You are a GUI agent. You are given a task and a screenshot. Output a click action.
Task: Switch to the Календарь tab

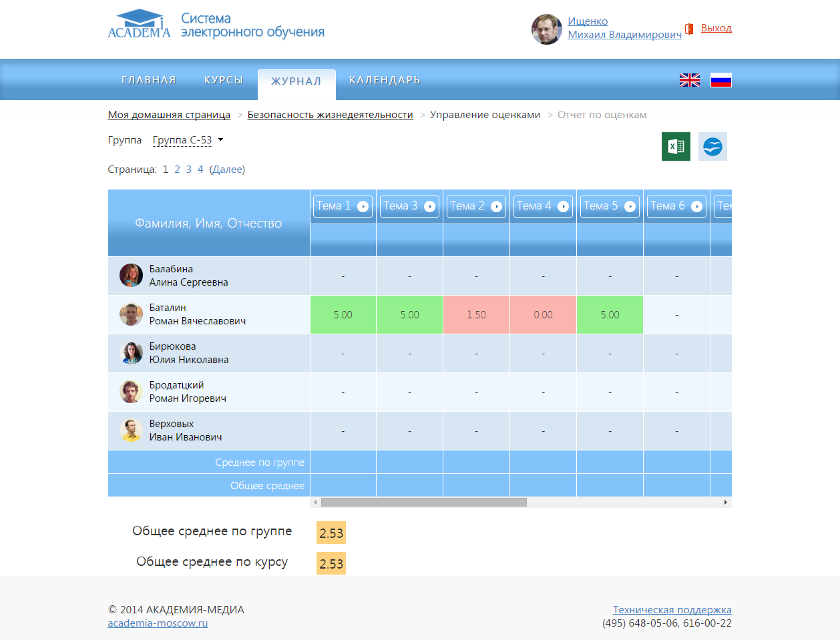385,80
